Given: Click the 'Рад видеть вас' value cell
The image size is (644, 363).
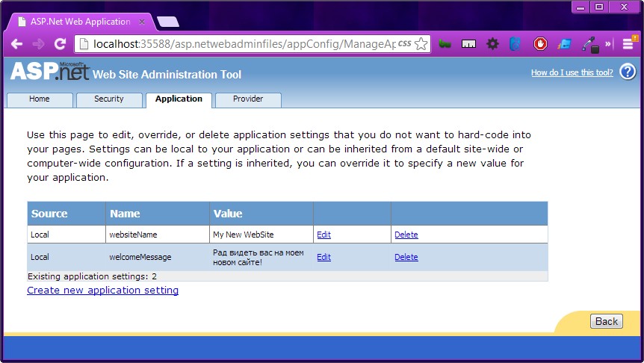Looking at the screenshot, I should tap(261, 257).
